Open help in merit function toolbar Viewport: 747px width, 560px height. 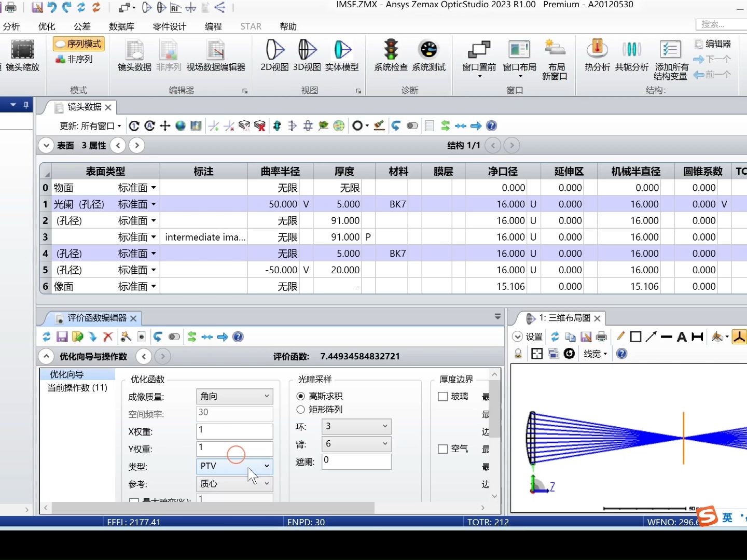[238, 337]
